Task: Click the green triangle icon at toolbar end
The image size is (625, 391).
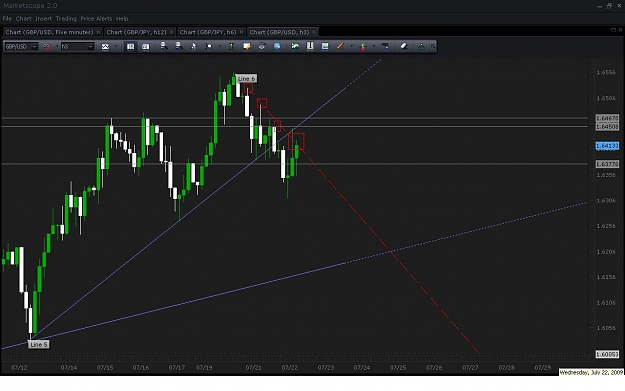Action: click(421, 47)
